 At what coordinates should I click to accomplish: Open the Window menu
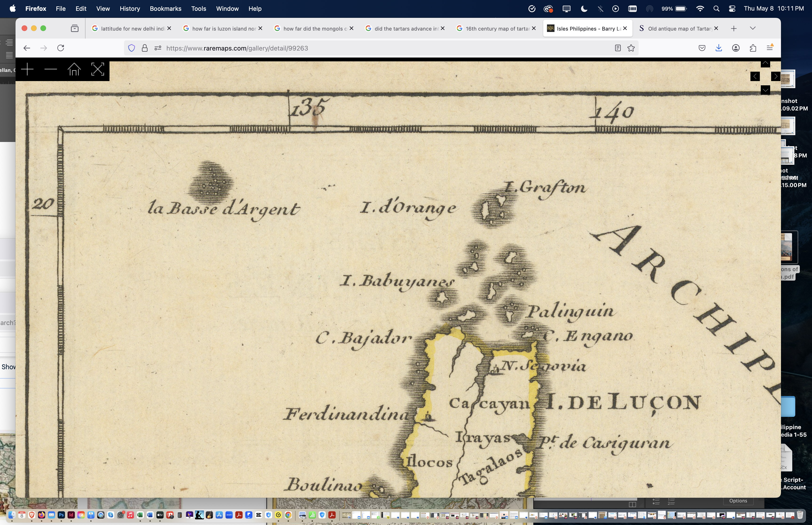pyautogui.click(x=227, y=8)
